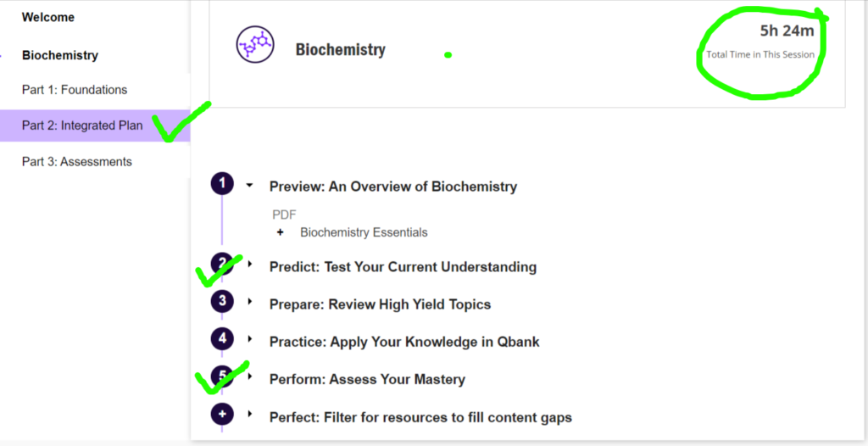Click step 1 circle for Preview

point(222,184)
